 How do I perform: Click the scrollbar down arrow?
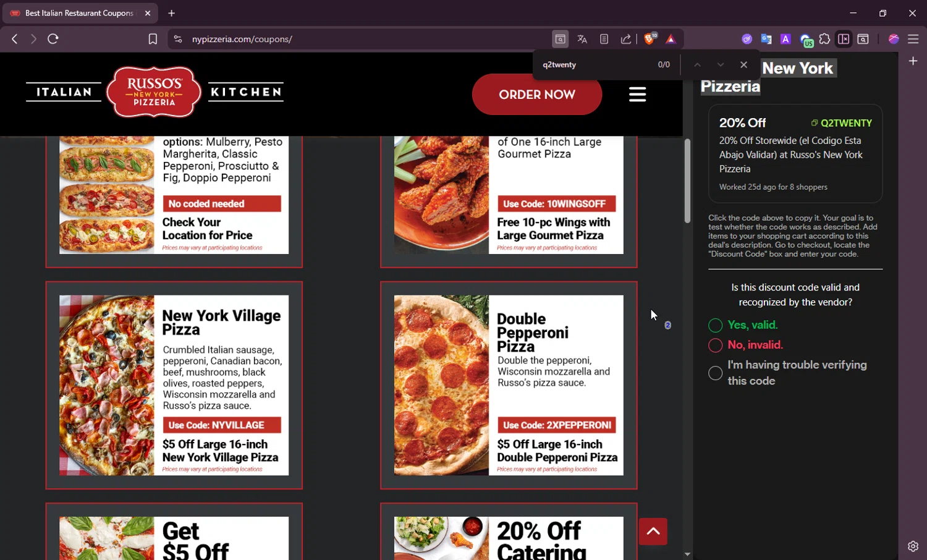[687, 554]
